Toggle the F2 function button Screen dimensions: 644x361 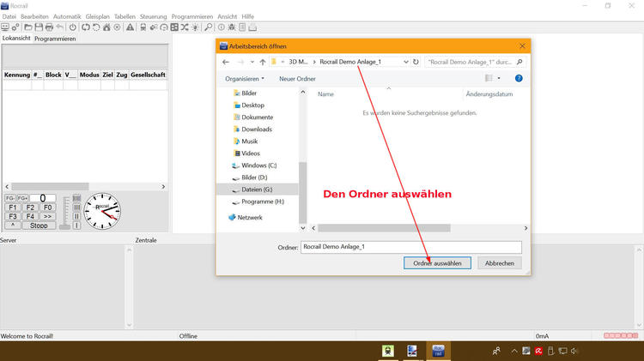[x=30, y=208]
